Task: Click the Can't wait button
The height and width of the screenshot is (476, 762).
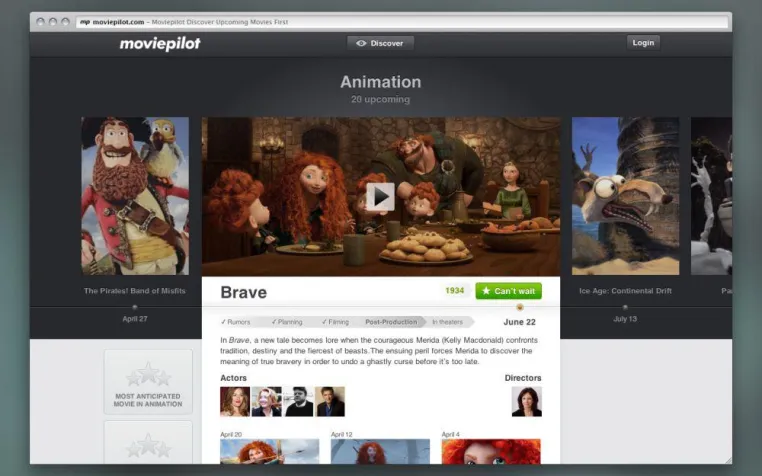Action: click(x=508, y=291)
